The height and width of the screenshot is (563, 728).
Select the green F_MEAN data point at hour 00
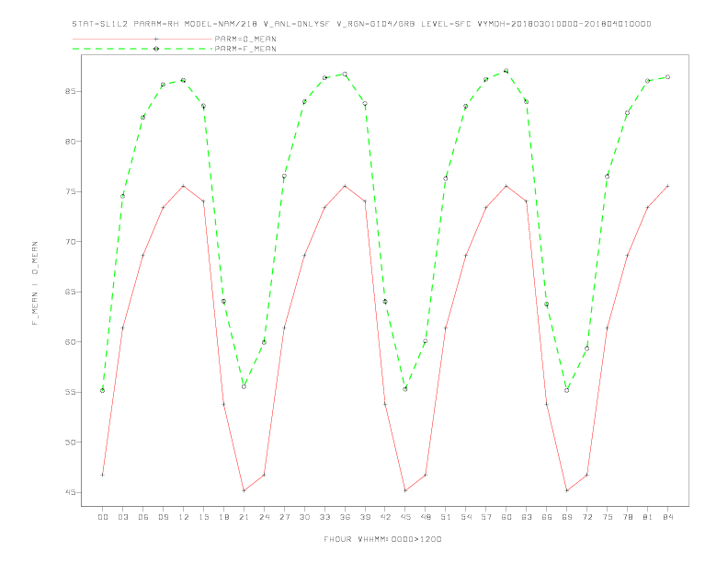click(103, 391)
